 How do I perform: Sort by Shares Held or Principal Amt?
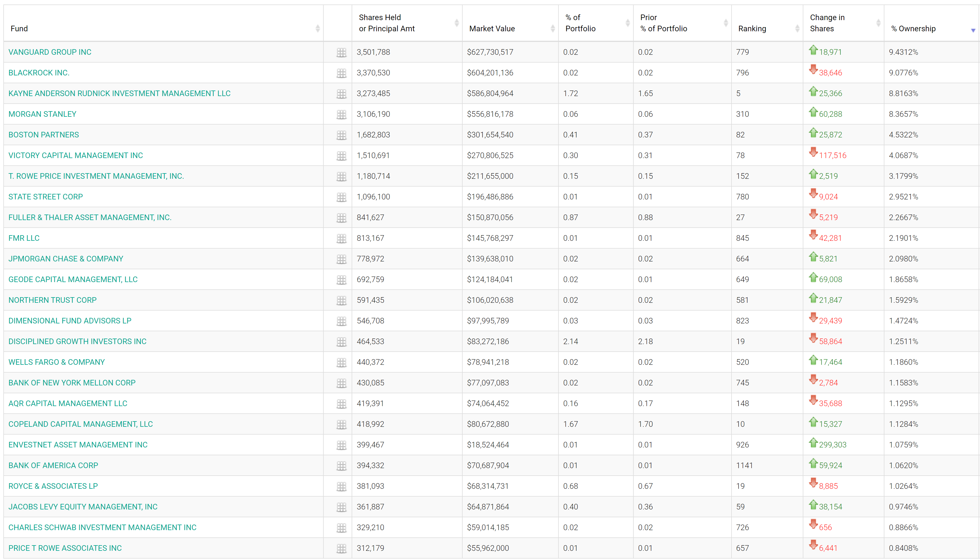[x=407, y=23]
